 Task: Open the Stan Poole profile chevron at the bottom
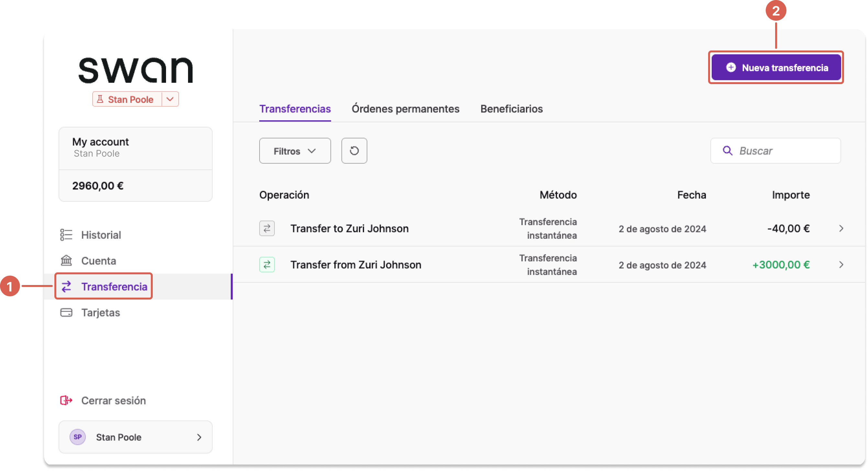click(199, 437)
